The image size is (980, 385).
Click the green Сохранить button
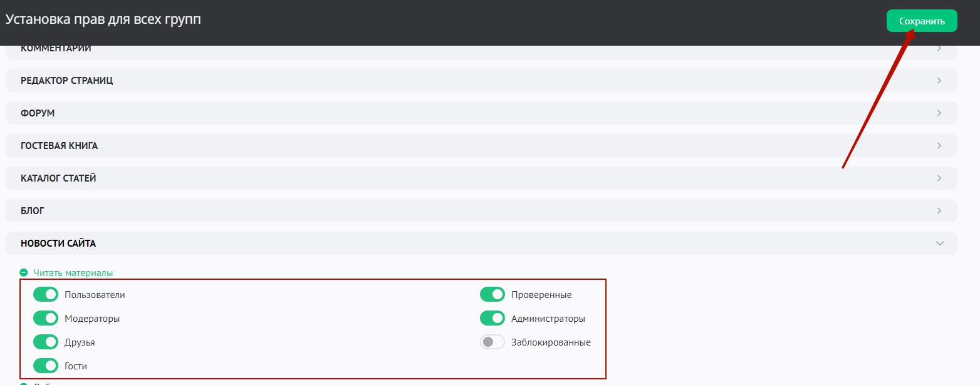(921, 21)
